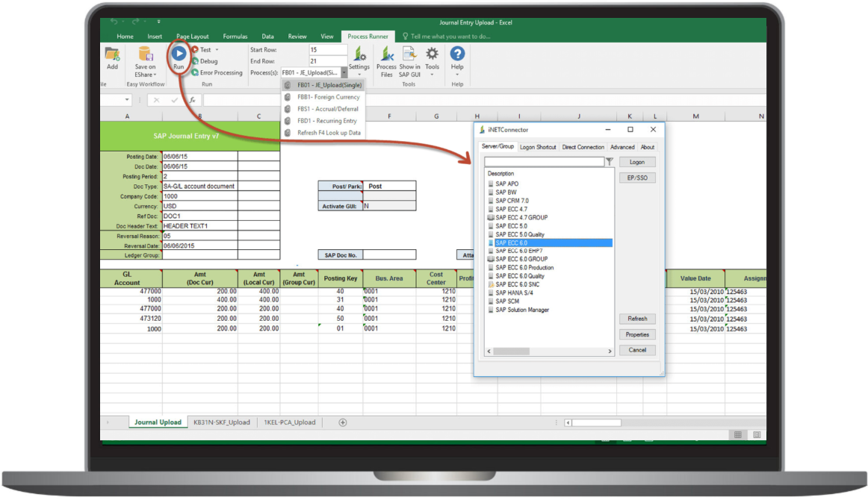Viewport: 868px width, 500px height.
Task: Select SAP CRM 7.0 server entry
Action: click(512, 201)
